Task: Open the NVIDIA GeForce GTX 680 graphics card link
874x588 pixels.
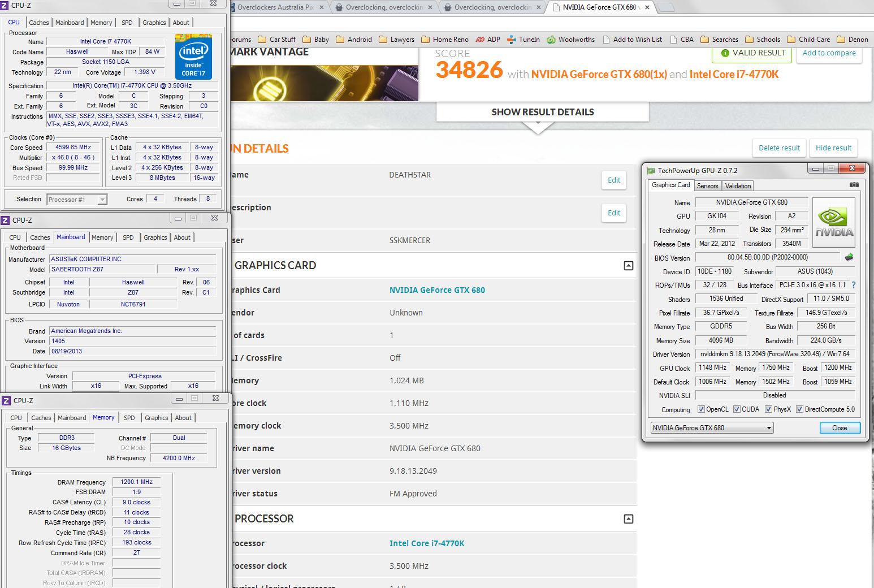Action: [x=437, y=290]
